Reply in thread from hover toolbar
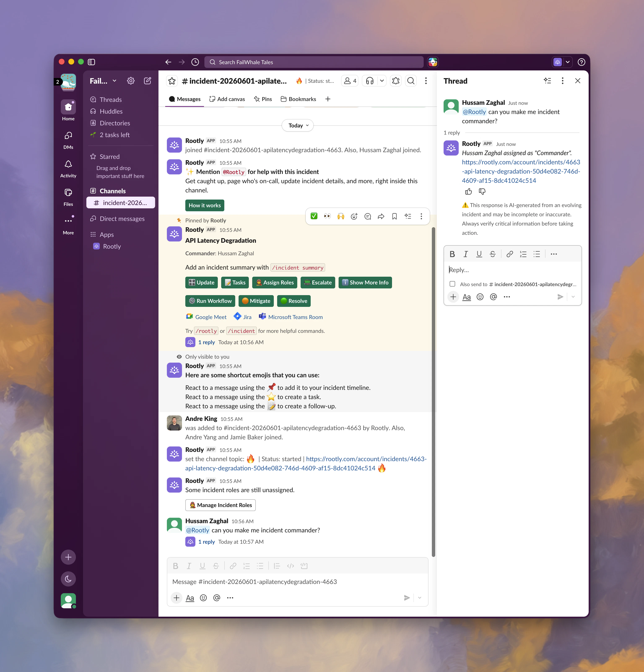Image resolution: width=644 pixels, height=672 pixels. click(368, 216)
